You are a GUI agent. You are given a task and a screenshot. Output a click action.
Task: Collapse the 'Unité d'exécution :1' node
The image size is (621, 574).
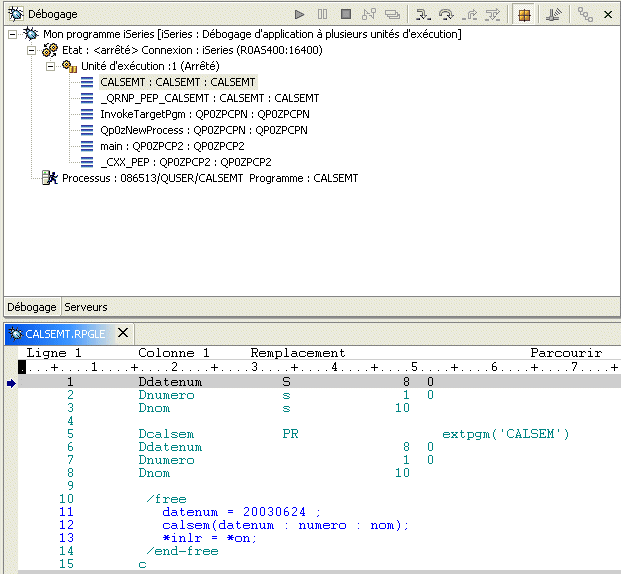[x=50, y=66]
